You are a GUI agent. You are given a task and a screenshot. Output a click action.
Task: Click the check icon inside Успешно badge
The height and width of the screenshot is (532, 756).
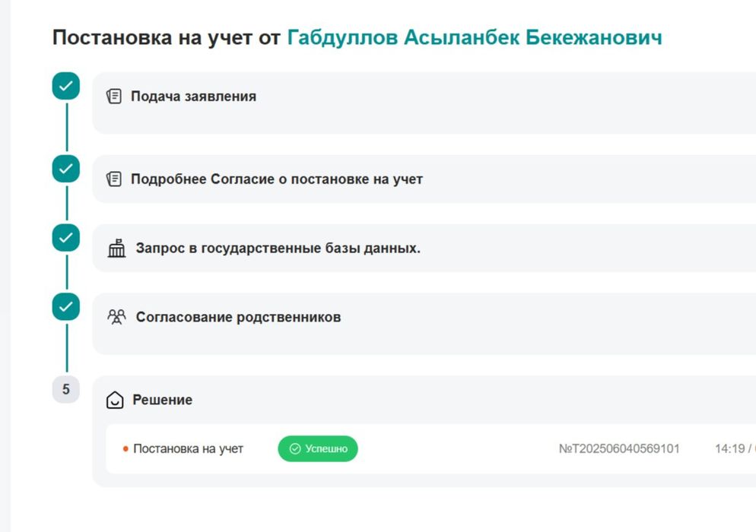click(x=295, y=449)
